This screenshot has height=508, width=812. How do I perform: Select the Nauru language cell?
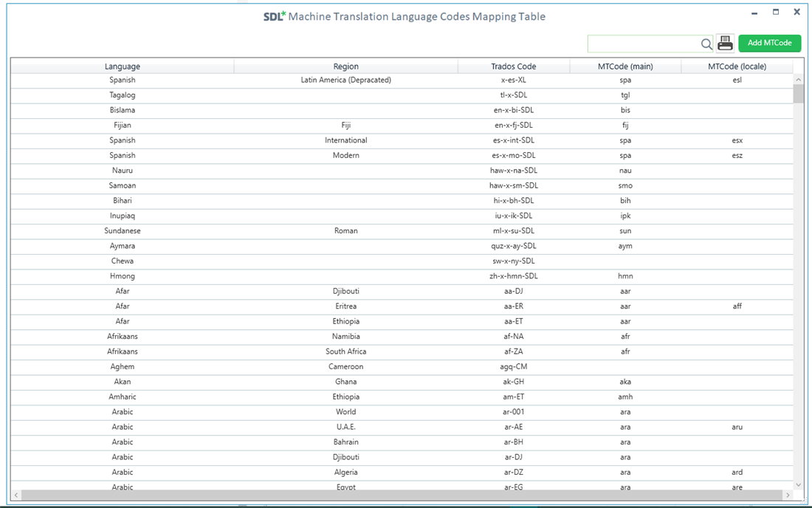(x=123, y=171)
